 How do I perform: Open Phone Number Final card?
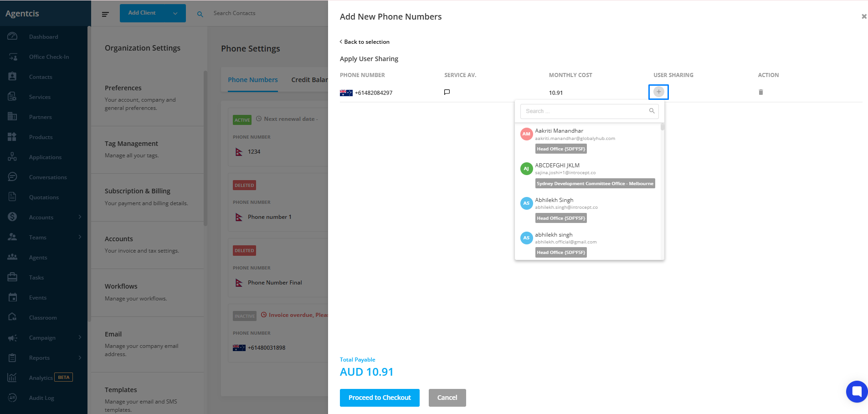[x=278, y=267]
